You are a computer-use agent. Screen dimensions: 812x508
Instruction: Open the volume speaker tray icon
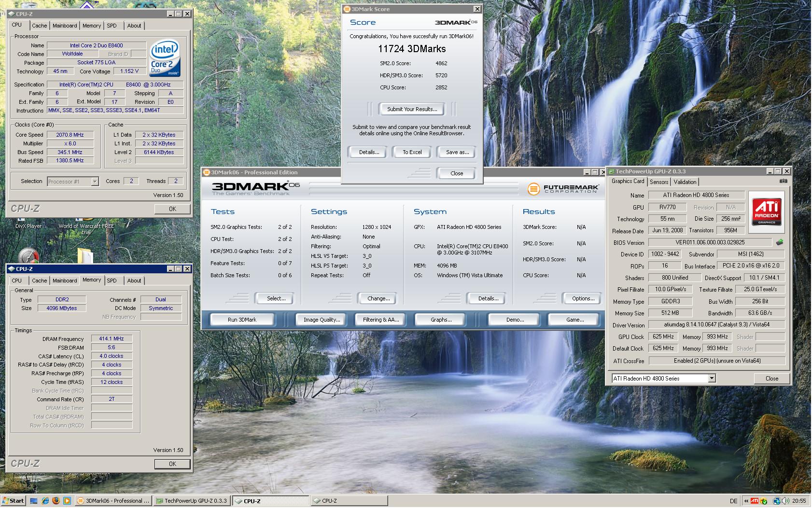click(785, 501)
